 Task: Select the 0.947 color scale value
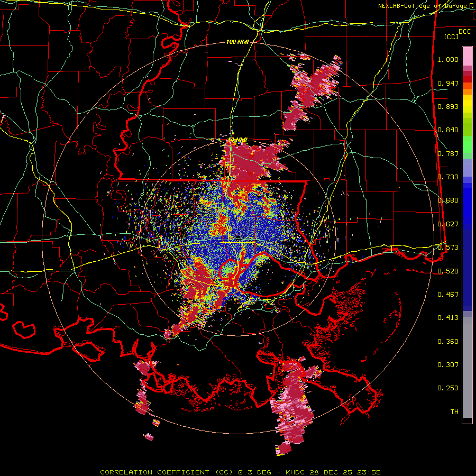tap(448, 83)
